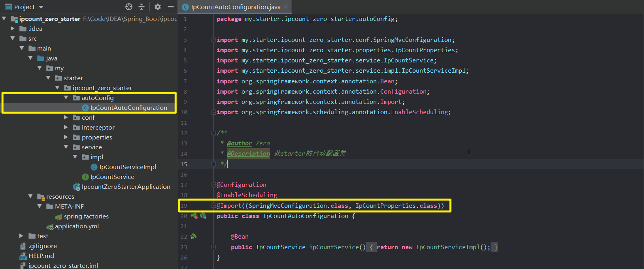Viewport: 644px width, 269px height.
Task: Click the locate opened file crosshair icon
Action: 129,7
